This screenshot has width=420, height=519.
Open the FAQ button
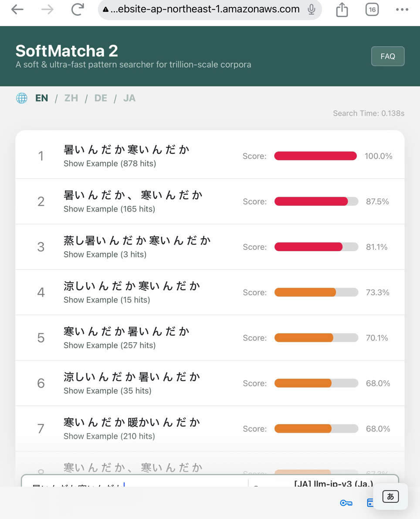(x=388, y=56)
